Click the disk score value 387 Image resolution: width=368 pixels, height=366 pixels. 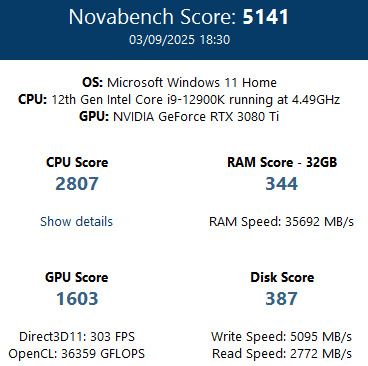[x=282, y=299]
